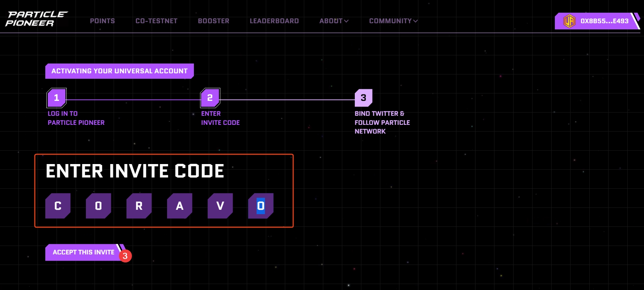
Task: Focus the invite code box containing A
Action: (180, 206)
